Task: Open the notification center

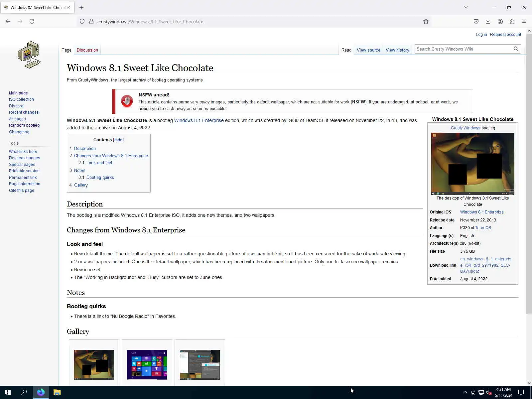Action: point(521,392)
